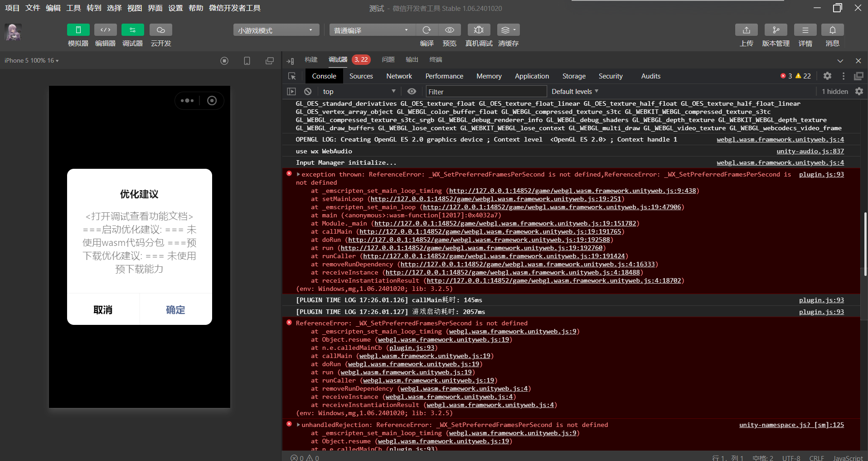
Task: Click the user avatar picture
Action: [x=13, y=32]
